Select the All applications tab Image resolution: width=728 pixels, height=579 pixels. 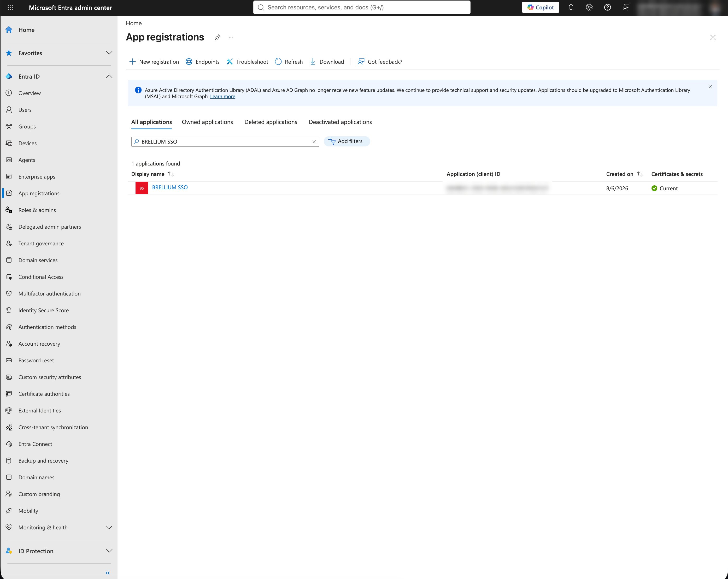[x=151, y=122]
